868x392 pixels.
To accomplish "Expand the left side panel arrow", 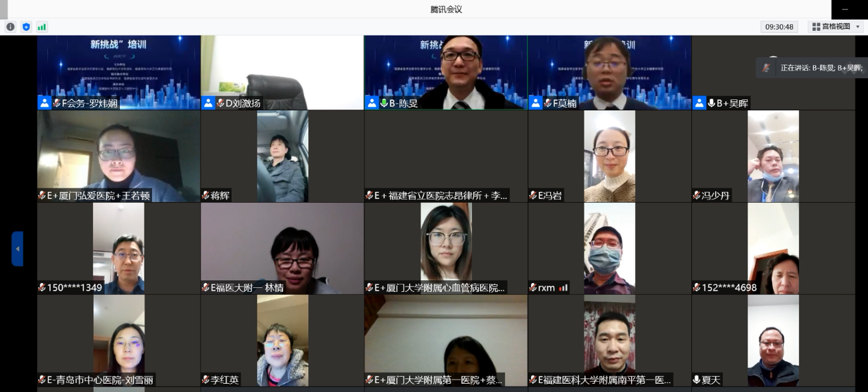I will [18, 248].
